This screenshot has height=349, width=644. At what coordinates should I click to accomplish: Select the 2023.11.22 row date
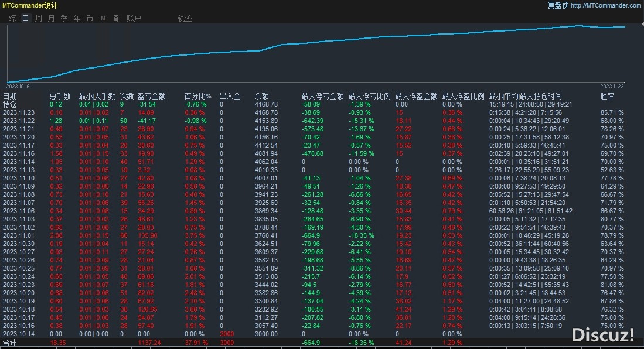tap(19, 121)
